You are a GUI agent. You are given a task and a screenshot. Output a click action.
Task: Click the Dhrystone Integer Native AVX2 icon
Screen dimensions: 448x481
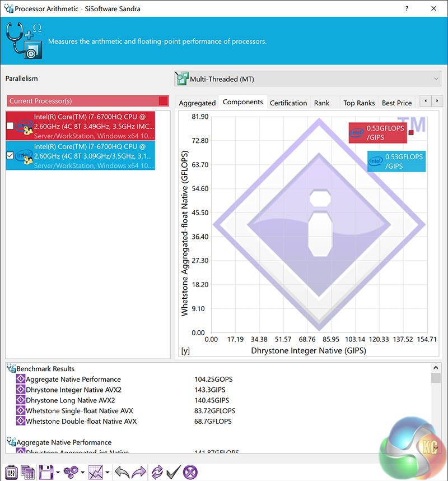[21, 390]
